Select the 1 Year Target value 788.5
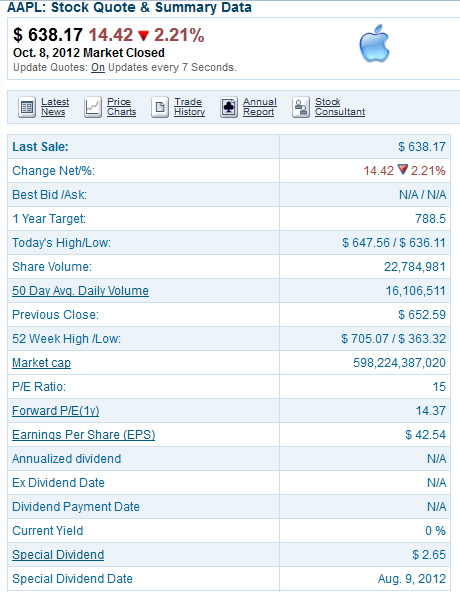This screenshot has width=460, height=592. click(x=431, y=219)
